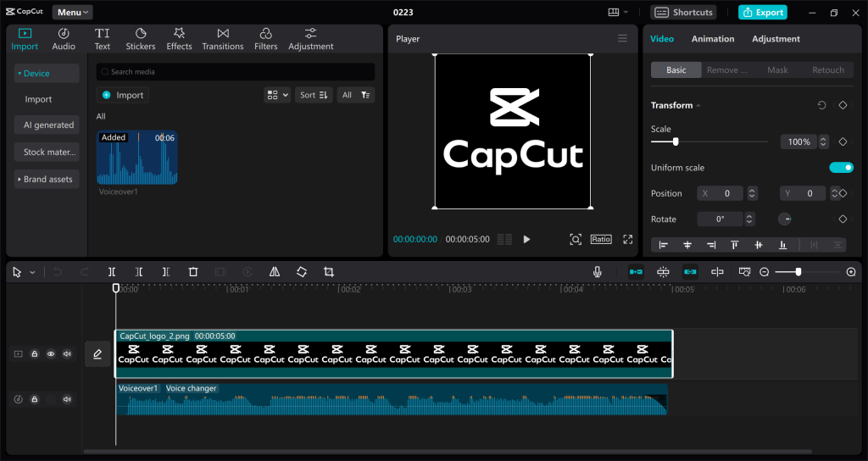Toggle clip linkage
The width and height of the screenshot is (868, 461).
[690, 272]
